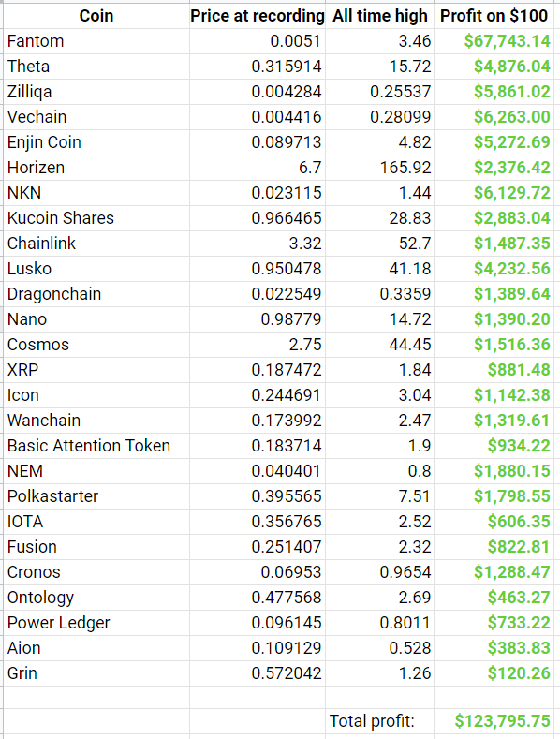Select the Grin coin name cell
The height and width of the screenshot is (739, 560).
tap(96, 673)
